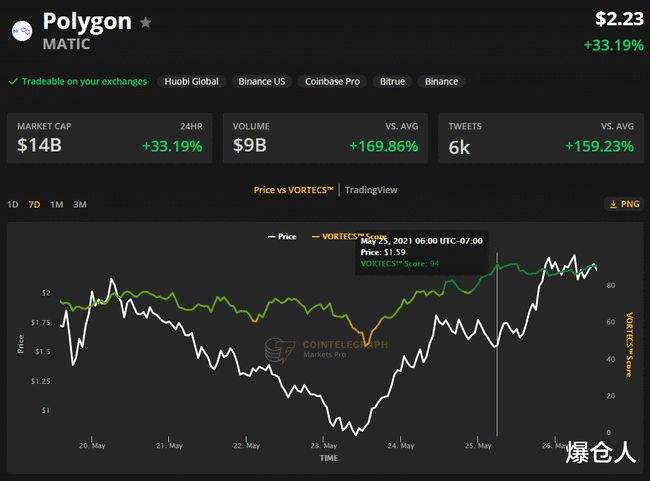Click the $1.75 price axis label
The image size is (650, 481).
point(41,322)
